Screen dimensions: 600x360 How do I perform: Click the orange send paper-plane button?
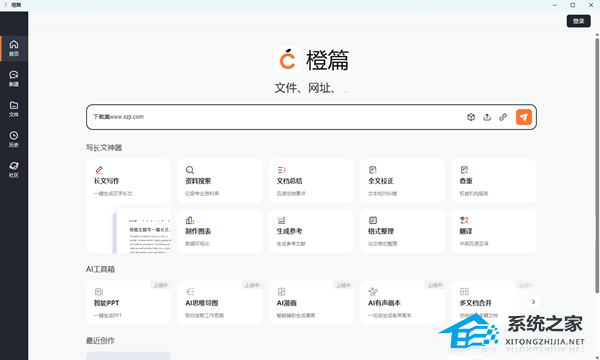pyautogui.click(x=523, y=117)
